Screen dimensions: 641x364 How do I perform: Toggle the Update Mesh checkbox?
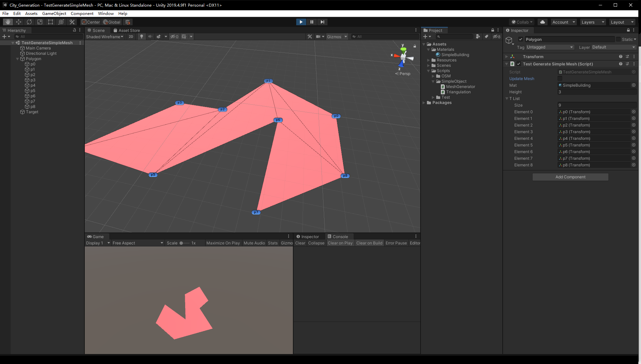point(560,79)
